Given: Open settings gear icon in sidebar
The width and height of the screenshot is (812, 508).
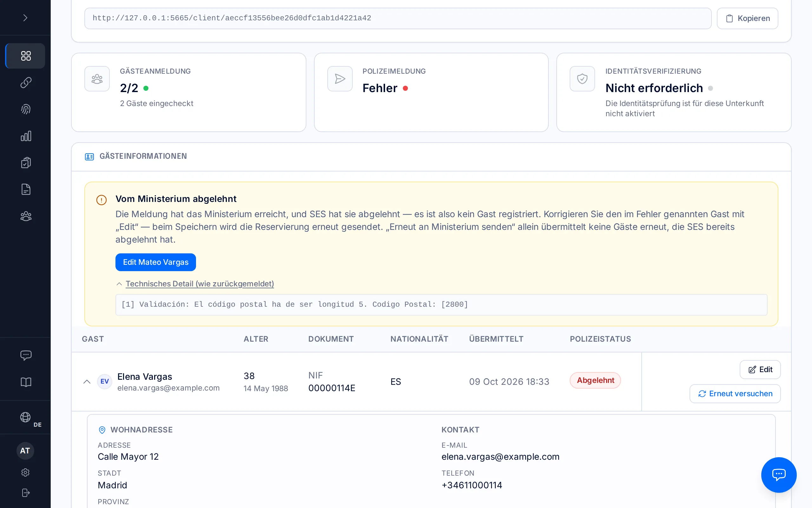Looking at the screenshot, I should point(25,472).
